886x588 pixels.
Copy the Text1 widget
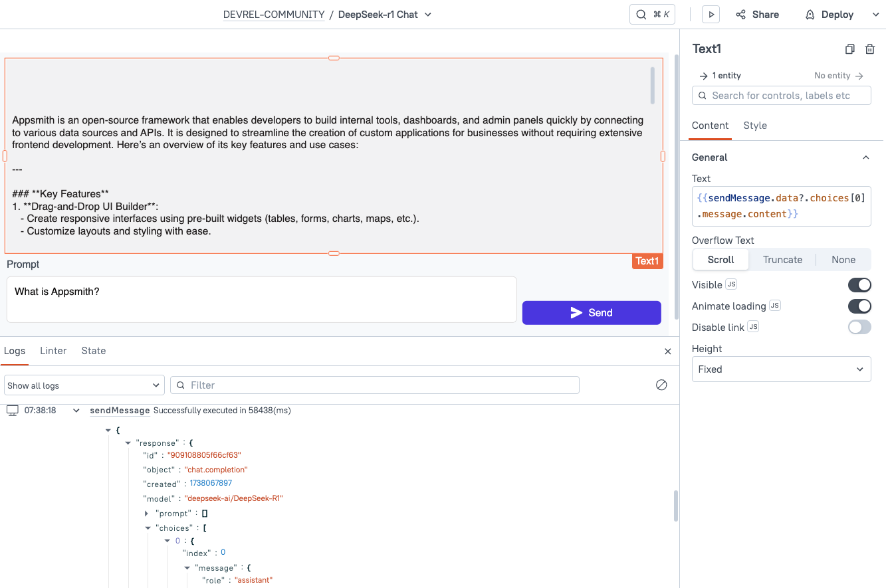pos(849,49)
